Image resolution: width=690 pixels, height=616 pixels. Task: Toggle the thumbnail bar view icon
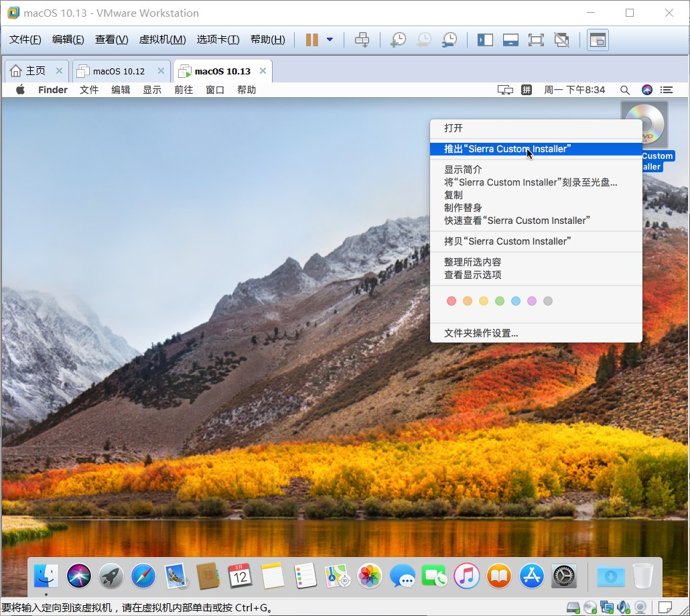(510, 40)
